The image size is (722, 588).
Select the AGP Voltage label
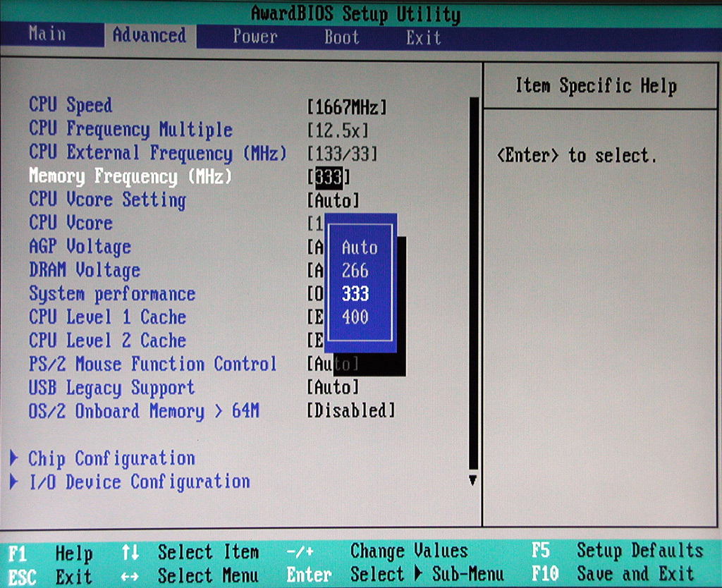pyautogui.click(x=80, y=247)
